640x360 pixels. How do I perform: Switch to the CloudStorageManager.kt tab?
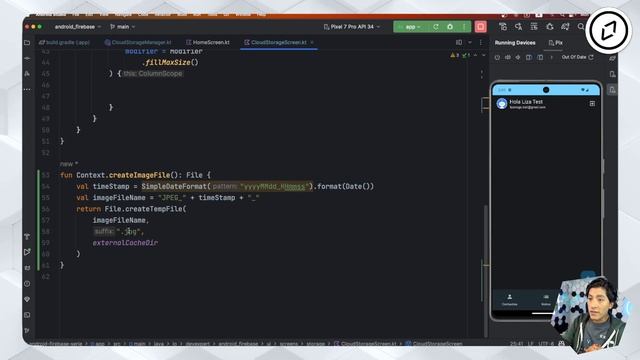pyautogui.click(x=138, y=42)
